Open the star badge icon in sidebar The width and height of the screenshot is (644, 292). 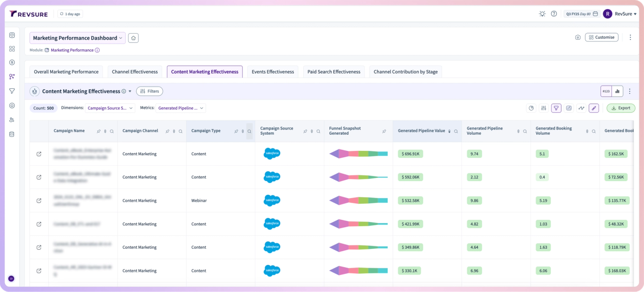tap(12, 105)
